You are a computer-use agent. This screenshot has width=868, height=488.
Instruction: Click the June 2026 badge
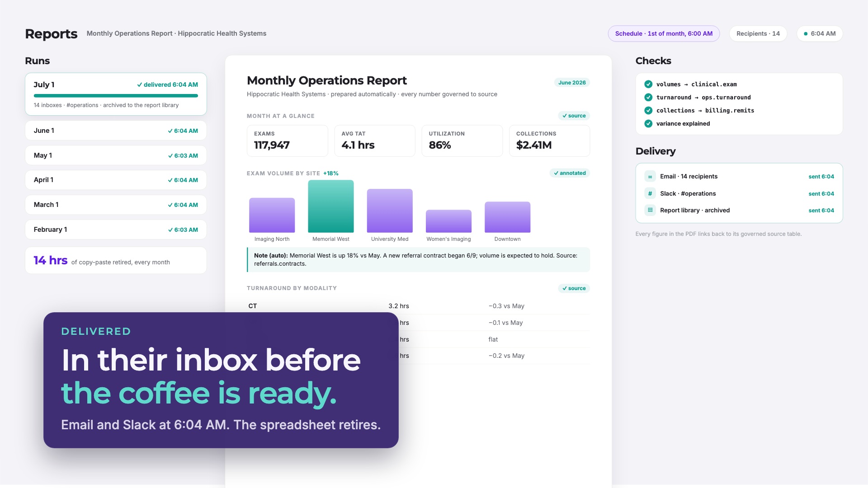(572, 83)
